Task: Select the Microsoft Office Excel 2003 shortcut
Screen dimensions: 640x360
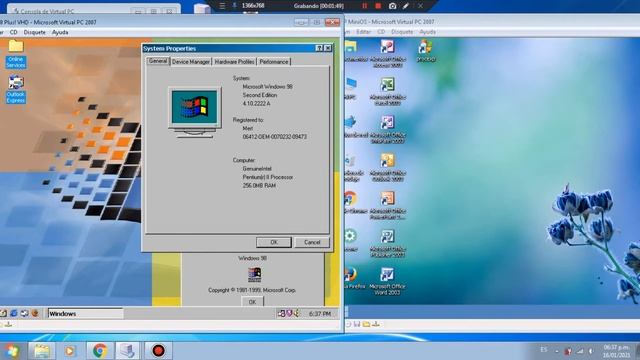Action: coord(387,91)
